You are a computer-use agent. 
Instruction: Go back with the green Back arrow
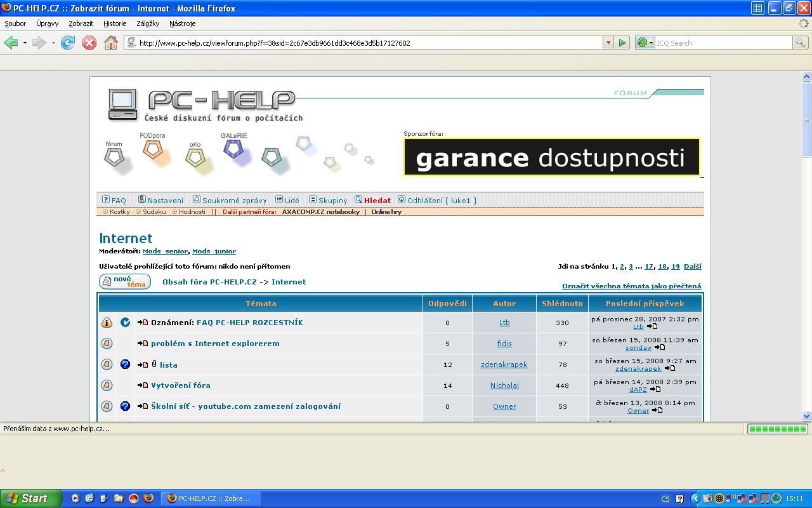[11, 43]
